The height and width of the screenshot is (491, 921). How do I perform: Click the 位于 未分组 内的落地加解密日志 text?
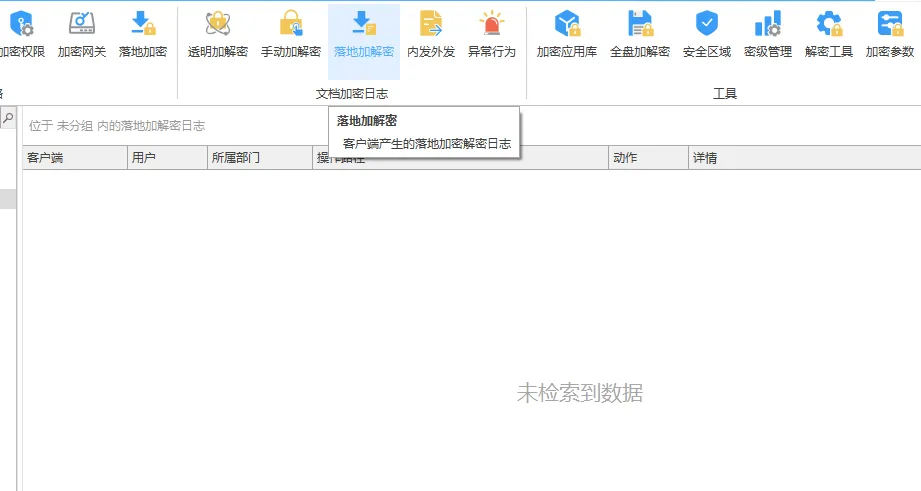click(x=117, y=126)
